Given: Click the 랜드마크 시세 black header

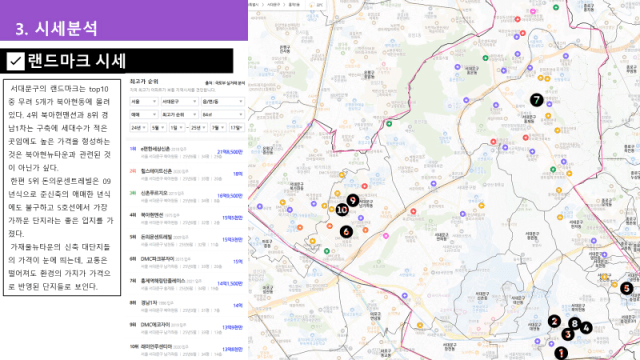Looking at the screenshot, I should tap(117, 61).
